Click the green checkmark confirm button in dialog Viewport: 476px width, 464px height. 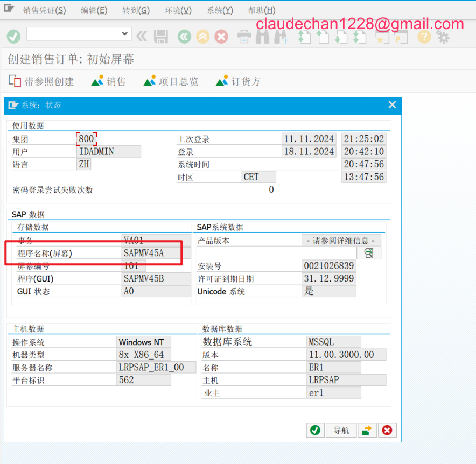pos(315,430)
